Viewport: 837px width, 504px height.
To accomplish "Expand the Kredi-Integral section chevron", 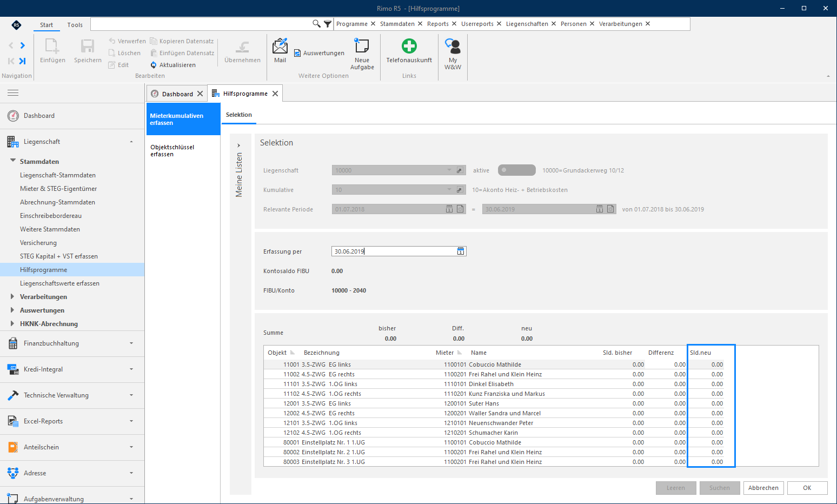I will (131, 369).
